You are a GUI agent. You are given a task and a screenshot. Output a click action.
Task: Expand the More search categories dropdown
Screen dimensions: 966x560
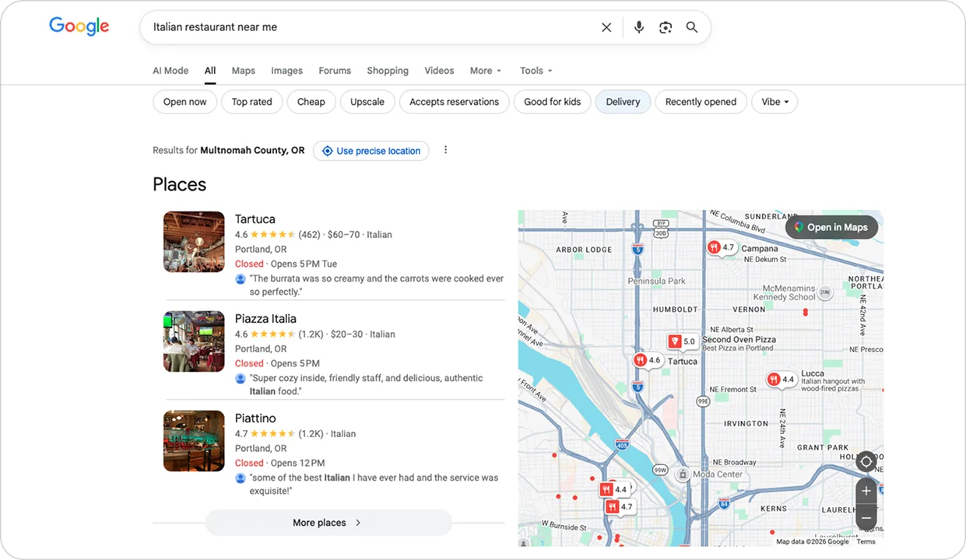[x=486, y=71]
